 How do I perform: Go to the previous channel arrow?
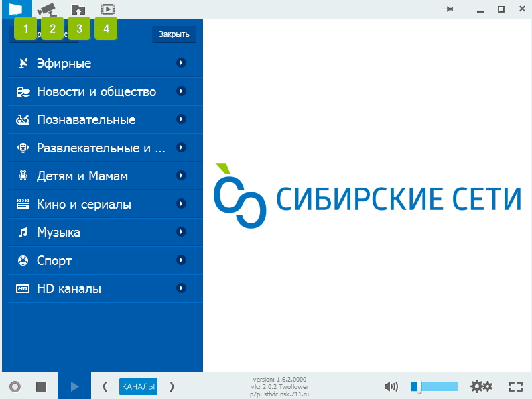coord(105,386)
